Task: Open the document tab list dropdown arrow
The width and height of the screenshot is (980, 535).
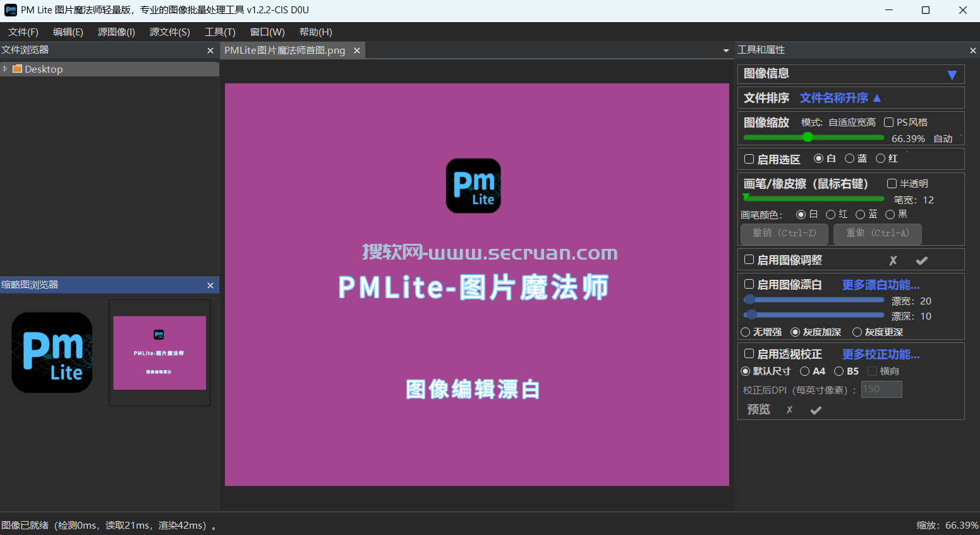Action: tap(726, 51)
